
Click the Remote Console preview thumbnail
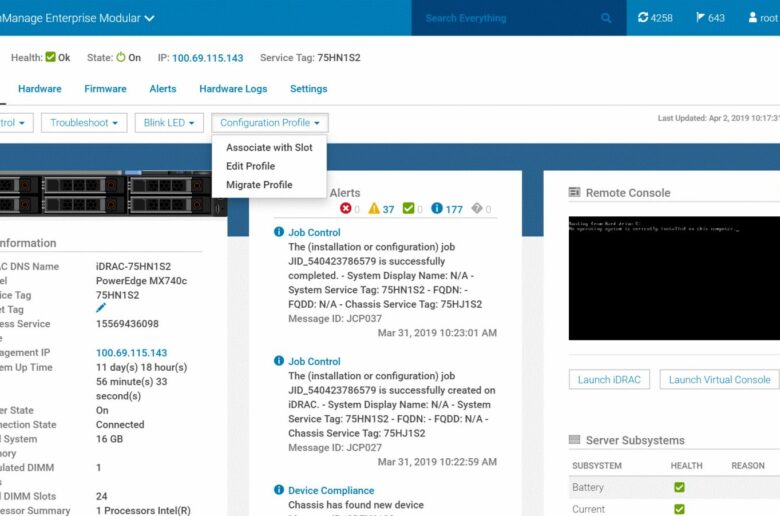tap(674, 278)
